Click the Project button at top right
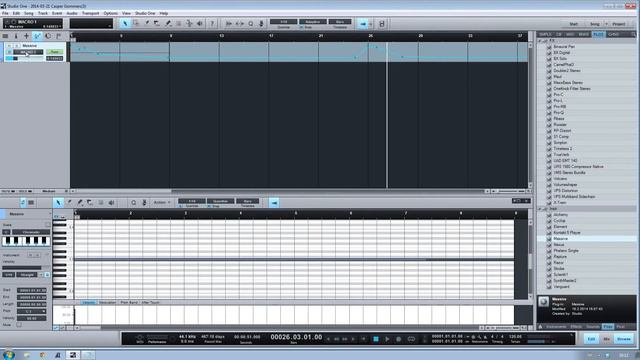The width and height of the screenshot is (640, 360). tap(619, 24)
